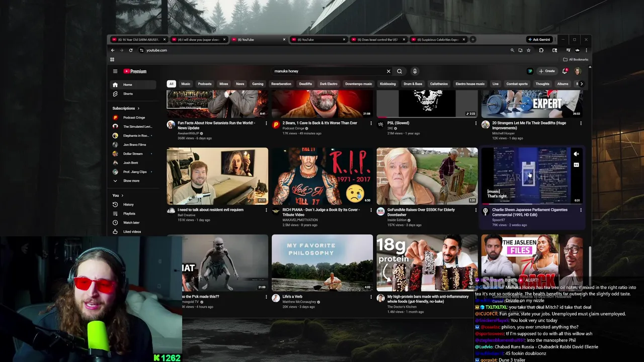Expand the You section header
The image size is (644, 362).
tap(118, 195)
